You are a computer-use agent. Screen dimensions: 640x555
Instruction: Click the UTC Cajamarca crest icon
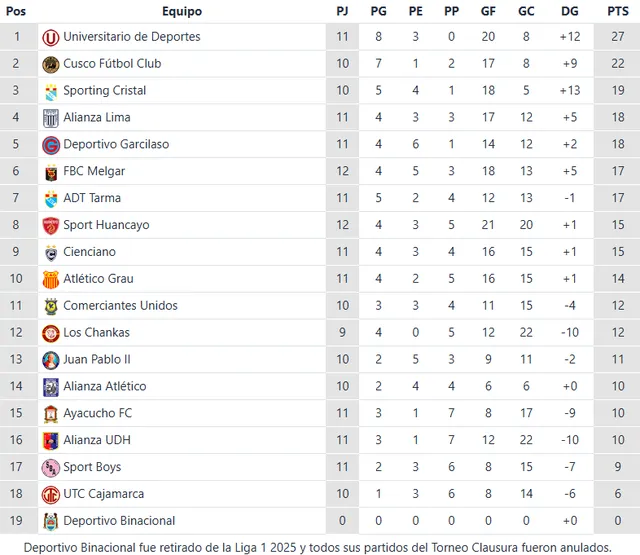click(51, 494)
